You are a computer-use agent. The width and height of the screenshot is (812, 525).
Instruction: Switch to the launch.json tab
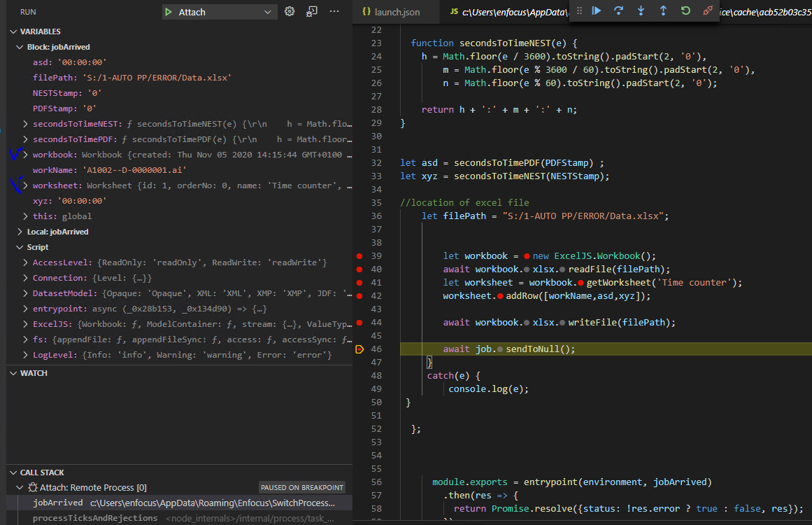point(396,12)
